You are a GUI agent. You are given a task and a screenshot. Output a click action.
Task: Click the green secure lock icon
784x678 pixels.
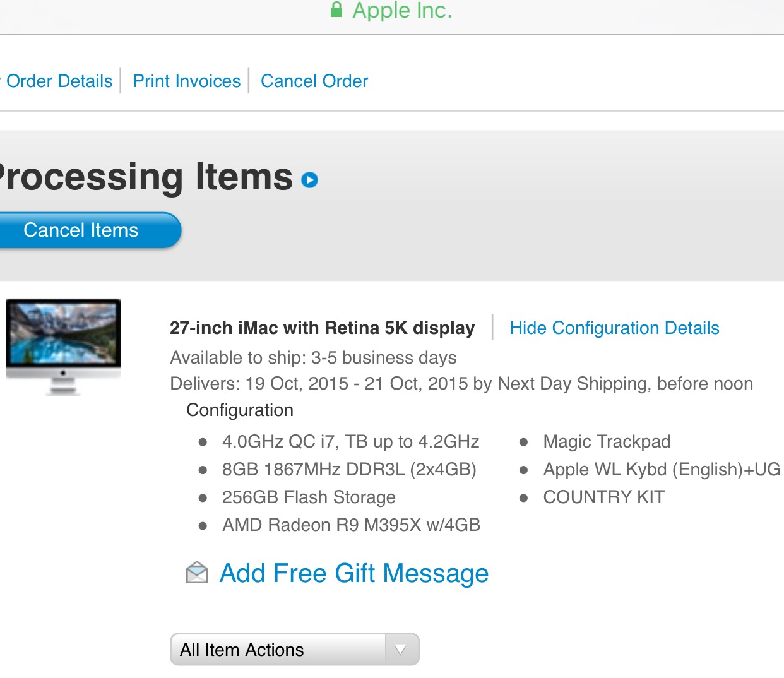pyautogui.click(x=336, y=9)
